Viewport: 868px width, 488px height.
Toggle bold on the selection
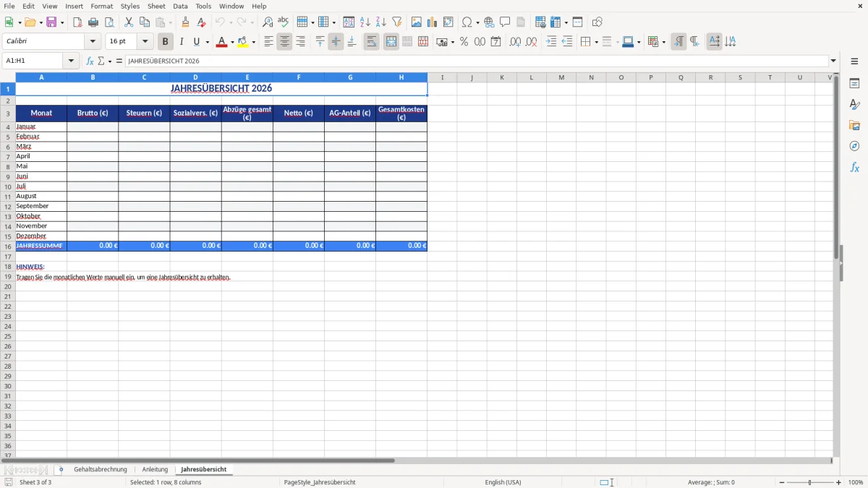(x=165, y=42)
